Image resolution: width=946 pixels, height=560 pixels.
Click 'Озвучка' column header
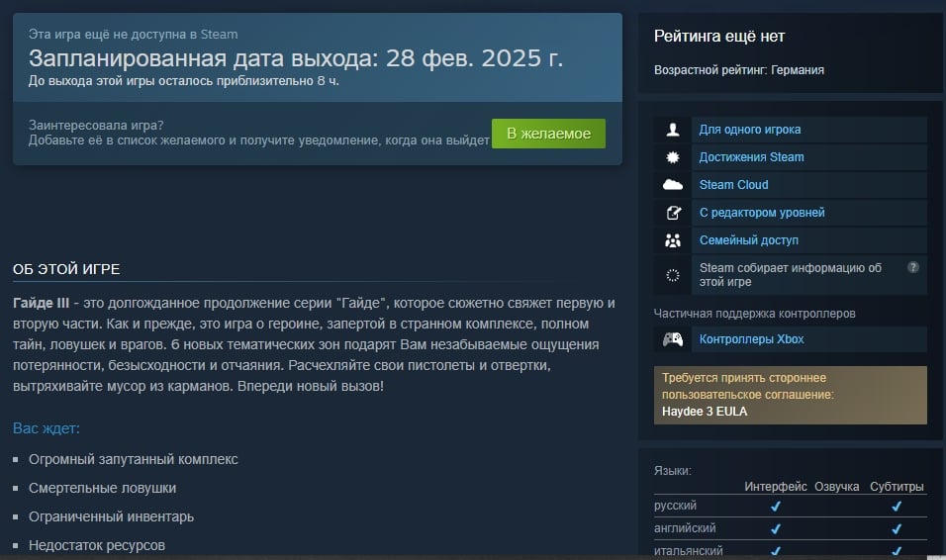[x=837, y=487]
